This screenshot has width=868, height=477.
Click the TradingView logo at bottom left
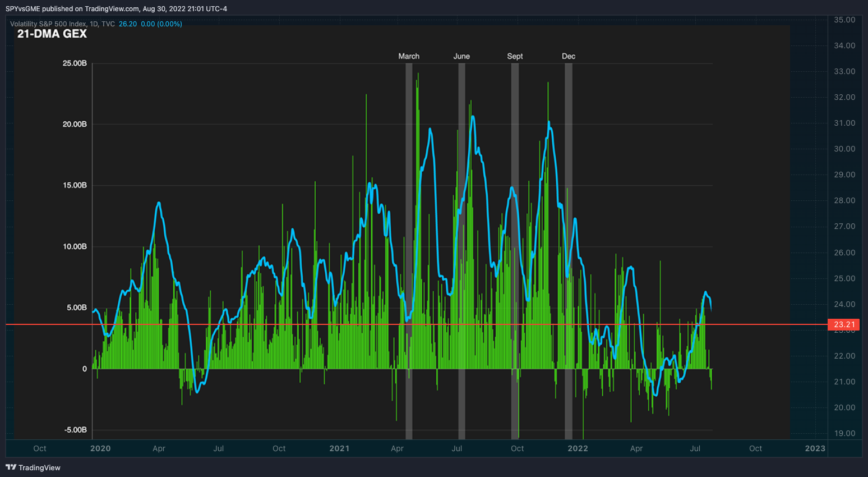point(33,467)
